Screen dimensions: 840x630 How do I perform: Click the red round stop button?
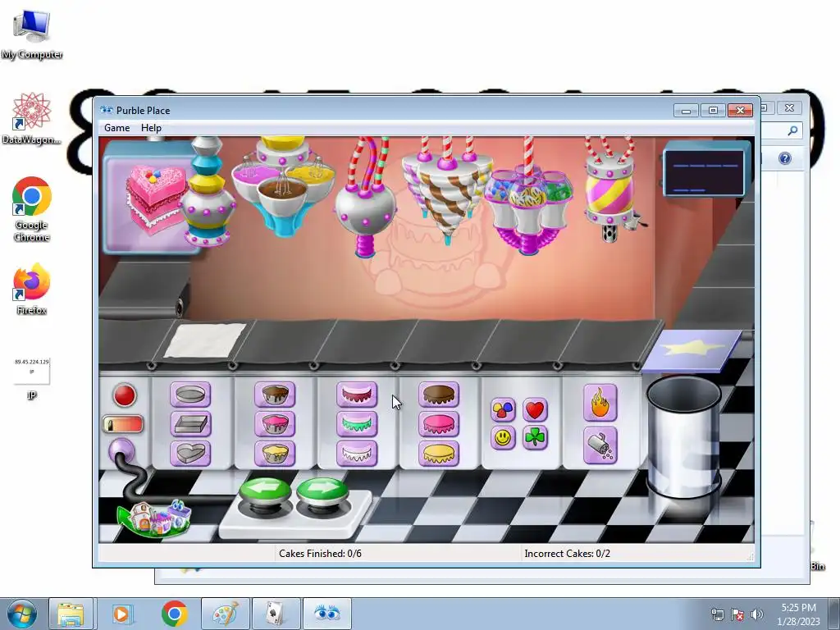click(x=125, y=395)
